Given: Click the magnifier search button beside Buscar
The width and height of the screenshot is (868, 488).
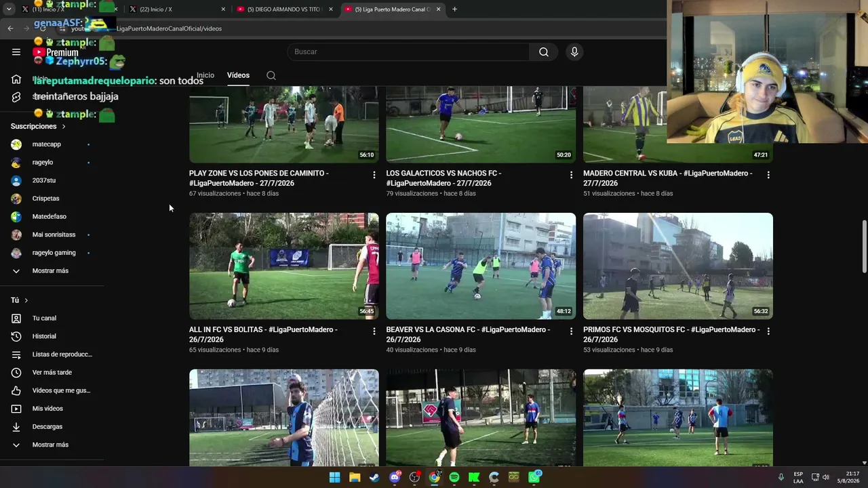Looking at the screenshot, I should point(544,52).
